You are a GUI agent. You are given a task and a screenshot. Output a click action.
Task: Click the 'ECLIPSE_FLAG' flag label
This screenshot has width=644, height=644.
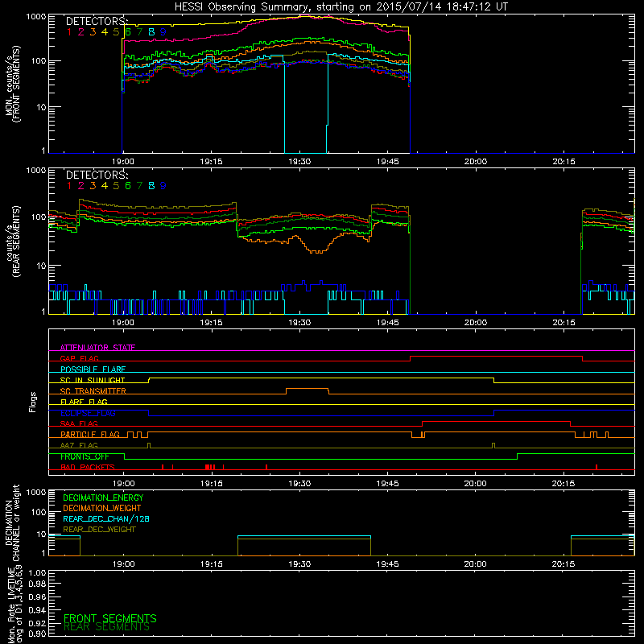tap(88, 413)
